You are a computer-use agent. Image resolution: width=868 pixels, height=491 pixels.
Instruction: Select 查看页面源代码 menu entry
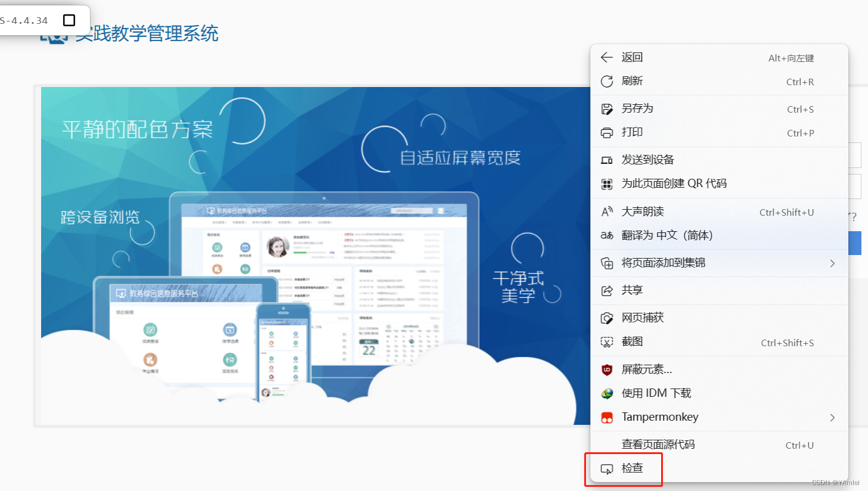coord(719,445)
